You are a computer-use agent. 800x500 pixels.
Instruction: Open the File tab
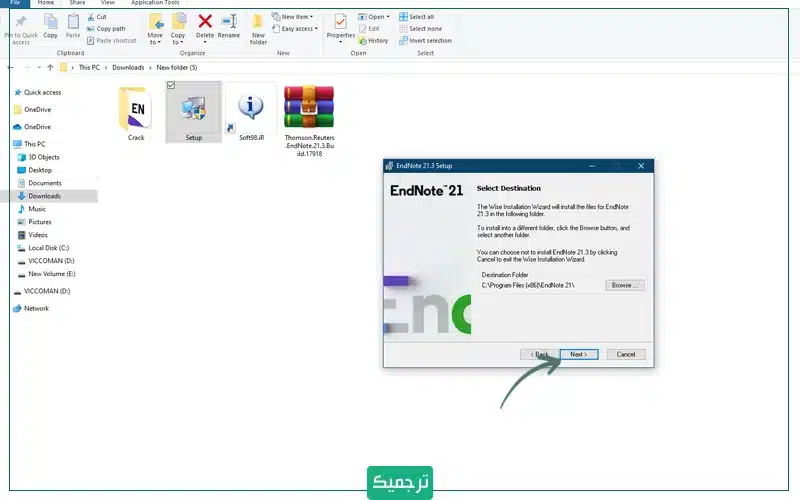(15, 3)
